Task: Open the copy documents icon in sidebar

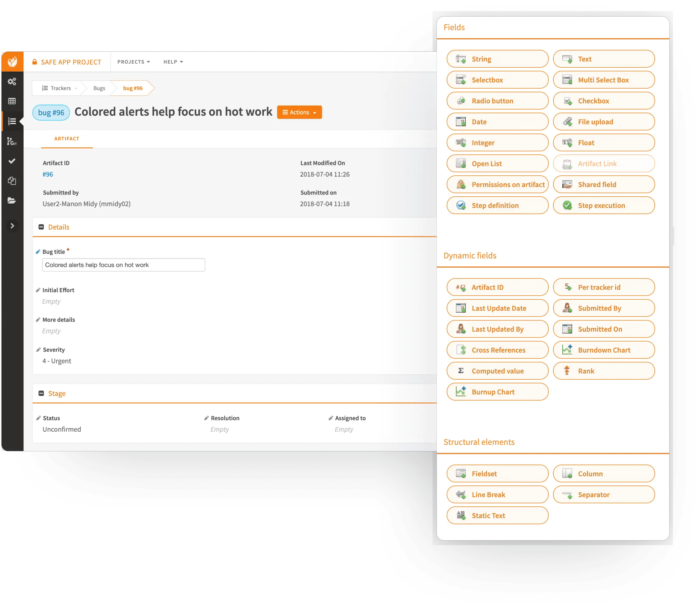Action: click(x=12, y=181)
